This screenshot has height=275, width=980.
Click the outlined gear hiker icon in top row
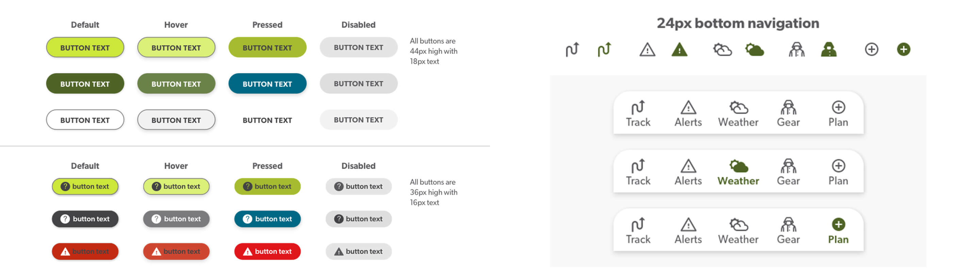point(796,49)
